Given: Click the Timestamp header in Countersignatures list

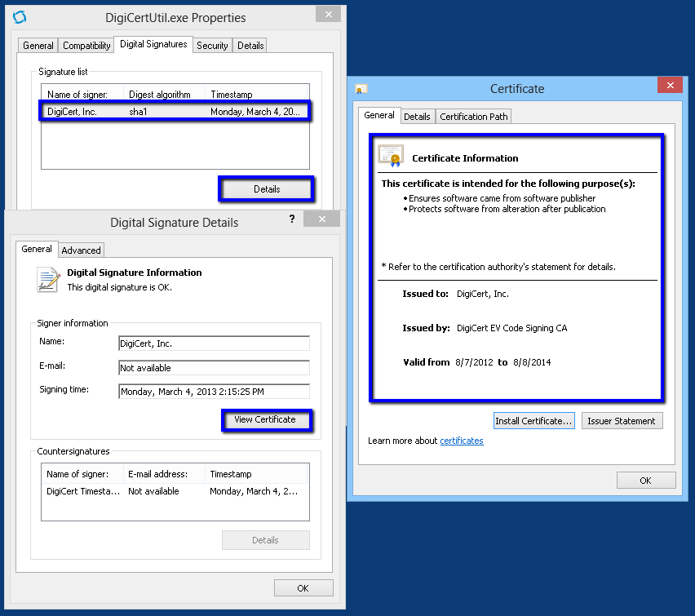Looking at the screenshot, I should [x=256, y=474].
